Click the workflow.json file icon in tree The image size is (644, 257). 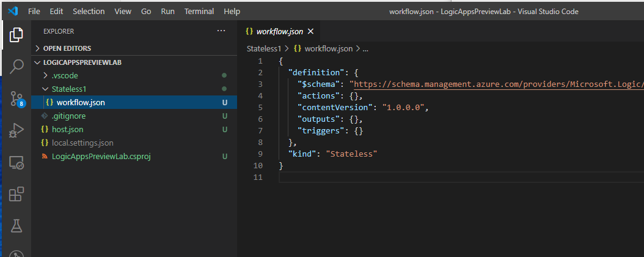coord(49,102)
